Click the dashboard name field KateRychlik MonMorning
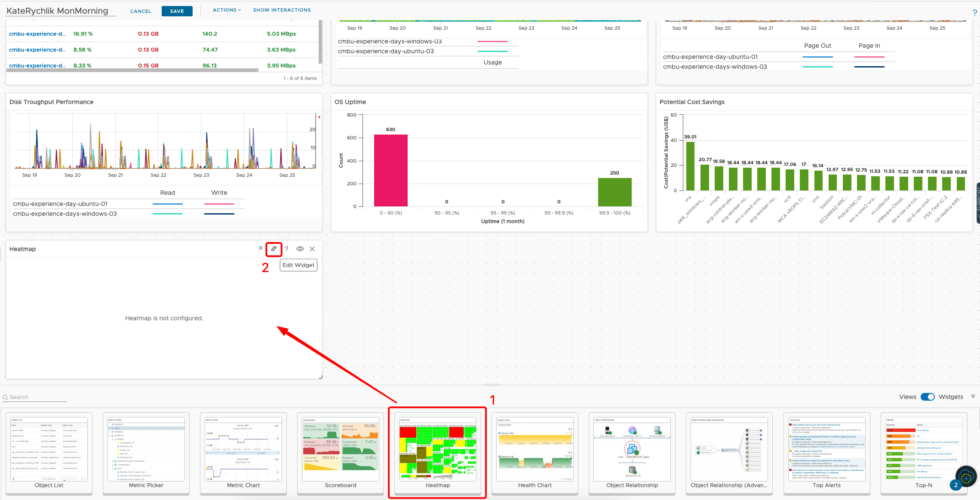 click(x=58, y=11)
